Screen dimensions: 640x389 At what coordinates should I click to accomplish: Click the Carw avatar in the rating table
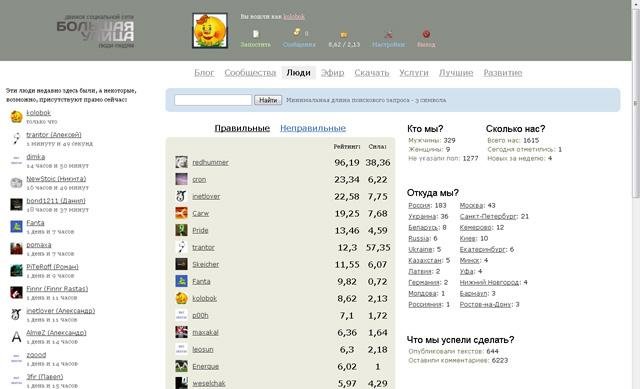click(181, 213)
